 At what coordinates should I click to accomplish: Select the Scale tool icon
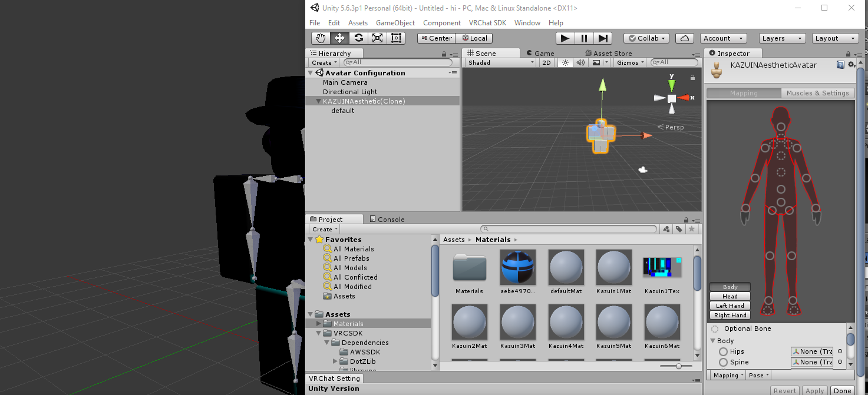point(377,38)
